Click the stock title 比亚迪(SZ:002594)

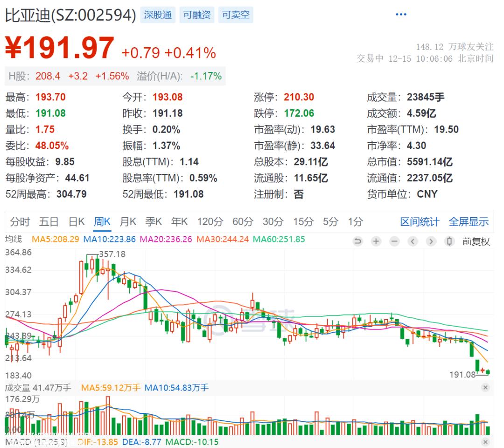(x=71, y=15)
